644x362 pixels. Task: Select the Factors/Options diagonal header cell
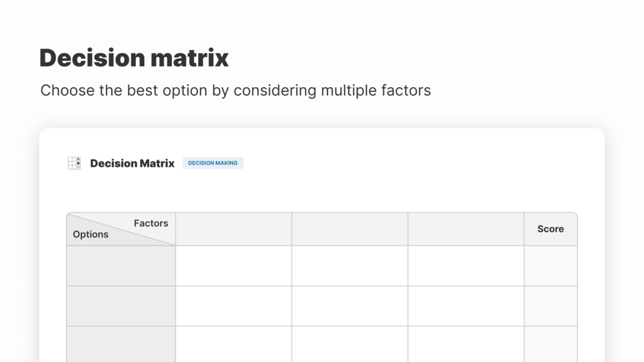[x=121, y=229]
